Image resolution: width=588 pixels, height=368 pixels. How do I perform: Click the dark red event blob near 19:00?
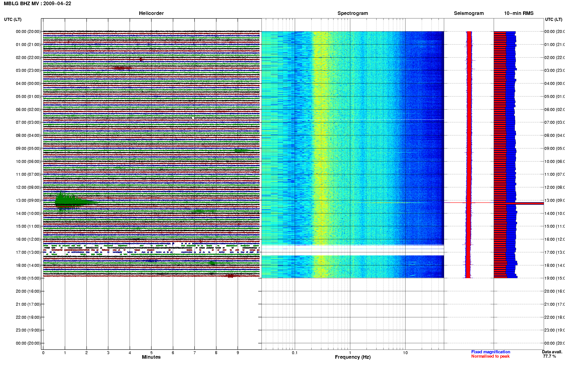[x=231, y=276]
